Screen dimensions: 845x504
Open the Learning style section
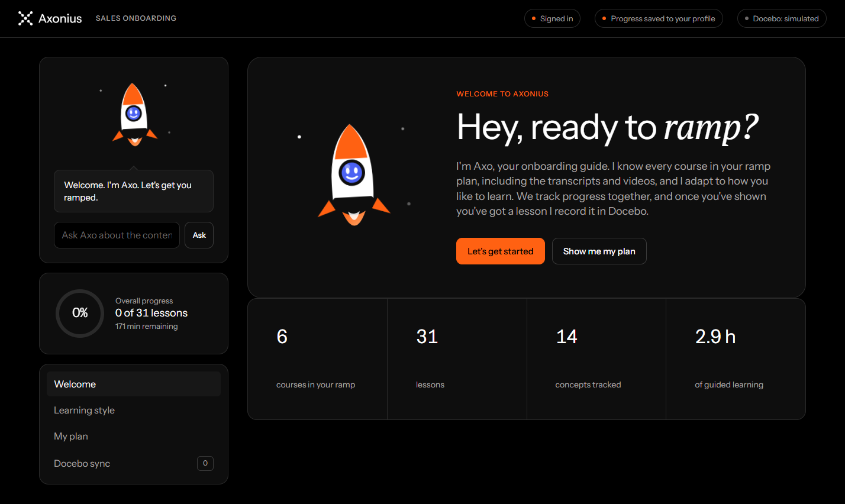click(x=134, y=410)
